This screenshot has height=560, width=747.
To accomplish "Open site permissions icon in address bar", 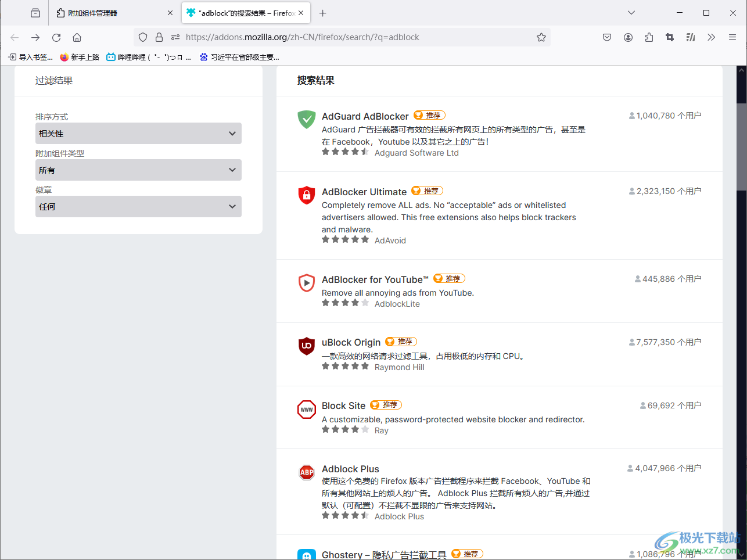I will (175, 37).
